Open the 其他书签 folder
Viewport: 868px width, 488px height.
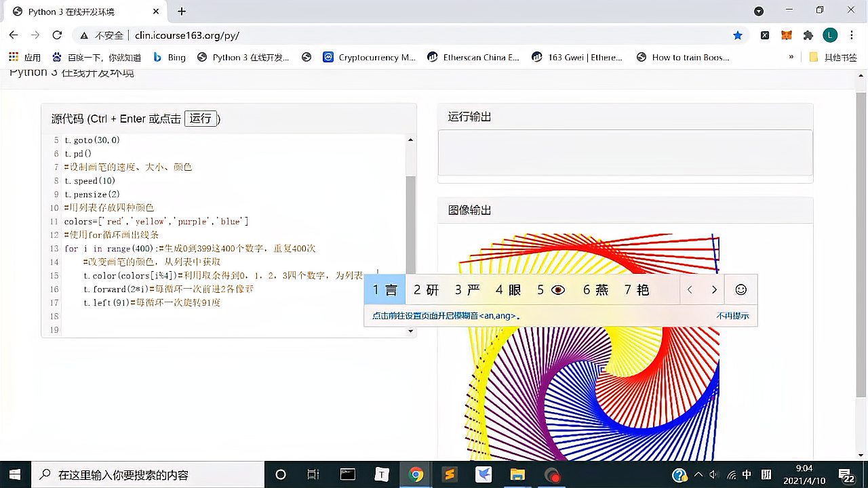(833, 58)
